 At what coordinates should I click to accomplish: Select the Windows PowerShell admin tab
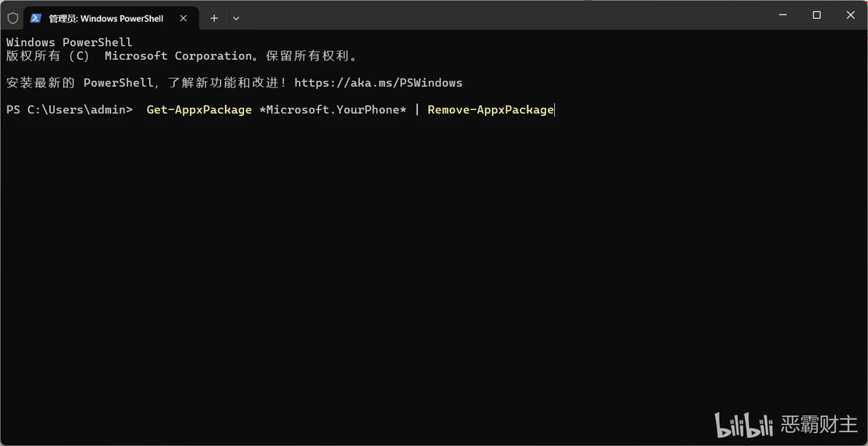(111, 18)
